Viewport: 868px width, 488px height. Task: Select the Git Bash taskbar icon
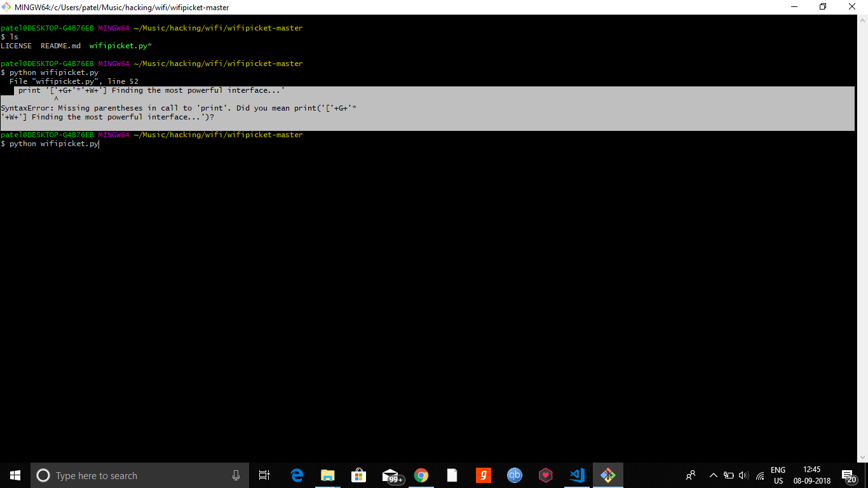tap(608, 475)
